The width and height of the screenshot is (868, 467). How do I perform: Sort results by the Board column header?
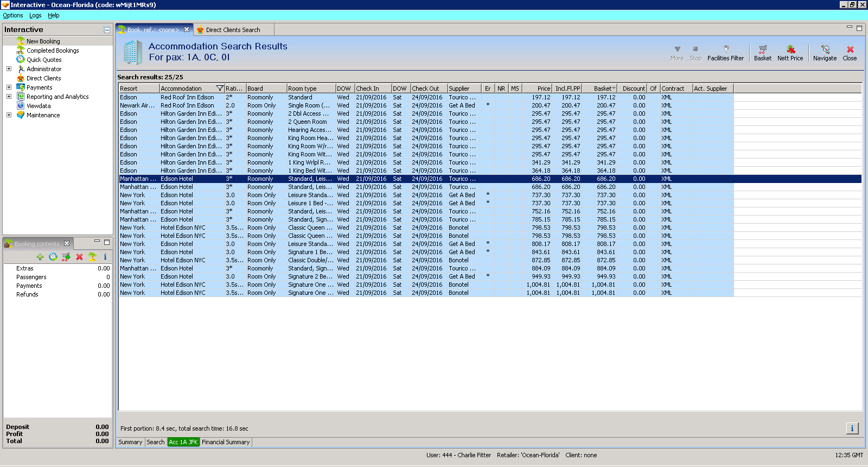[x=266, y=89]
